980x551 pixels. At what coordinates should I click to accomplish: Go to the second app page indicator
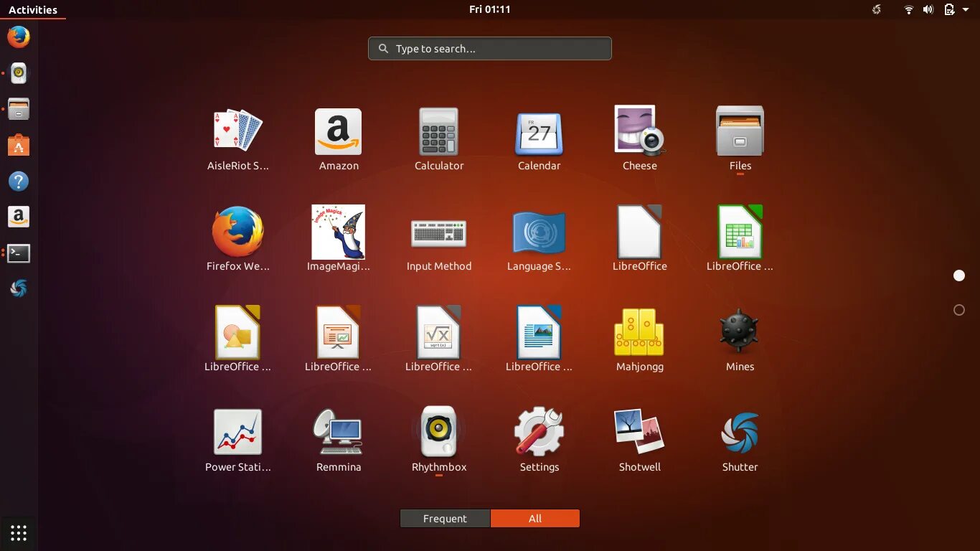point(959,310)
